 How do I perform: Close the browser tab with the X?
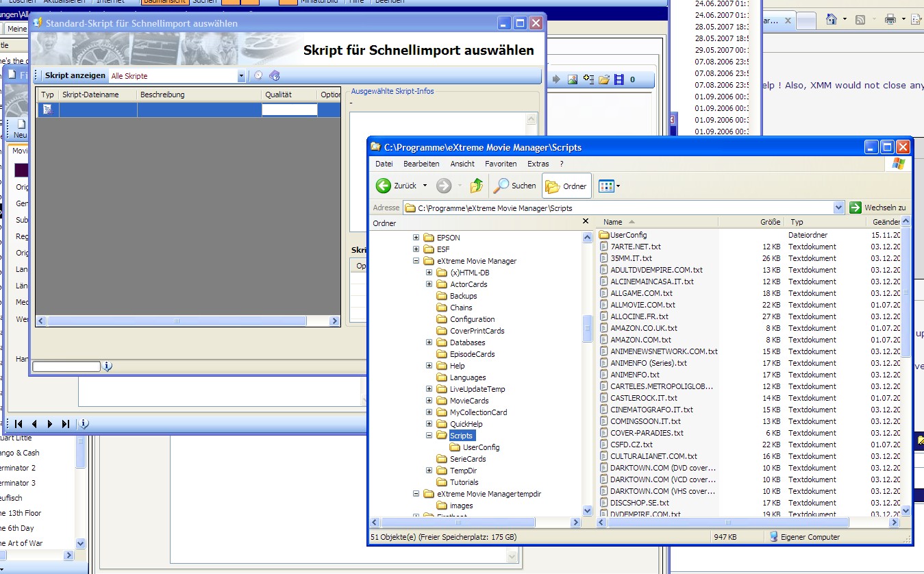[788, 21]
